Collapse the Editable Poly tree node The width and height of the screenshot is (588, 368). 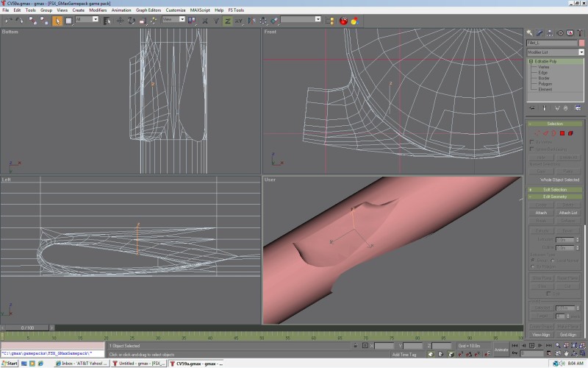531,62
